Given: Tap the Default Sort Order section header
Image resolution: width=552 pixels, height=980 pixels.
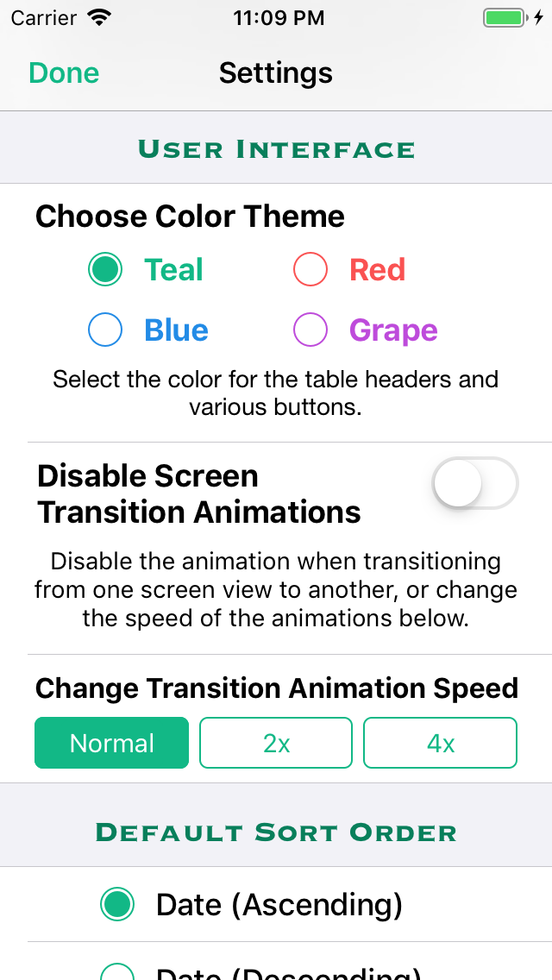Looking at the screenshot, I should click(276, 832).
